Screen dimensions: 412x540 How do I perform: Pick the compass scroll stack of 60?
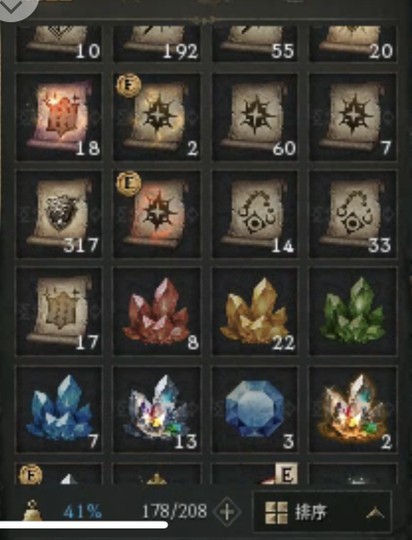pyautogui.click(x=255, y=117)
